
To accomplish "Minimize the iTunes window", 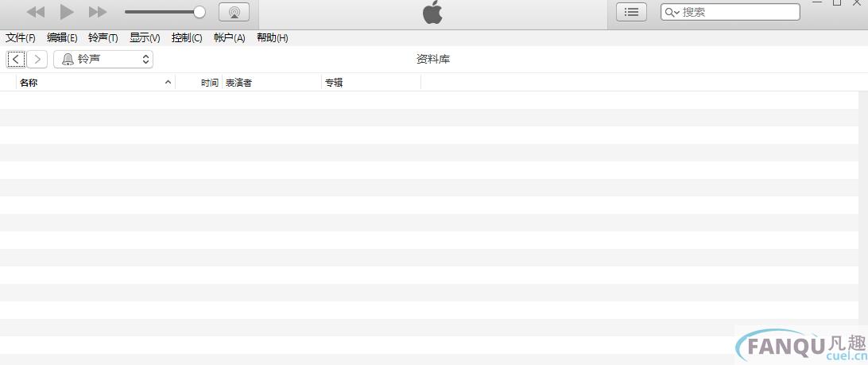I will (x=816, y=2).
